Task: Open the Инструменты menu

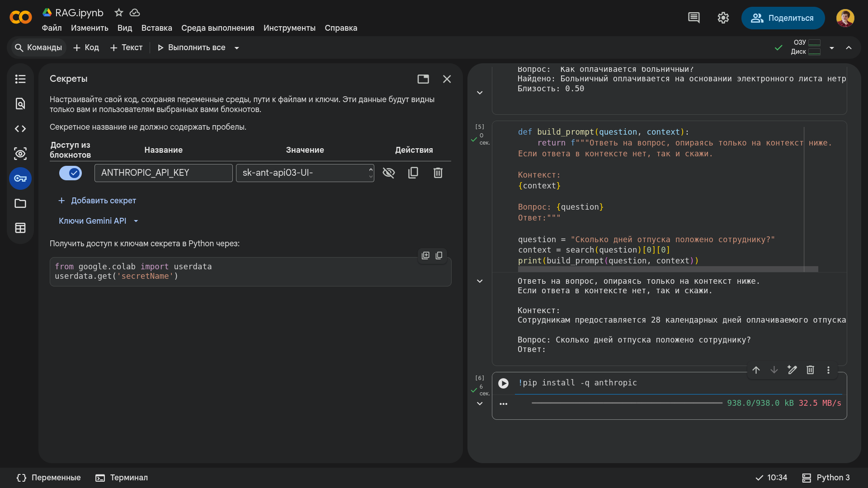Action: [289, 28]
